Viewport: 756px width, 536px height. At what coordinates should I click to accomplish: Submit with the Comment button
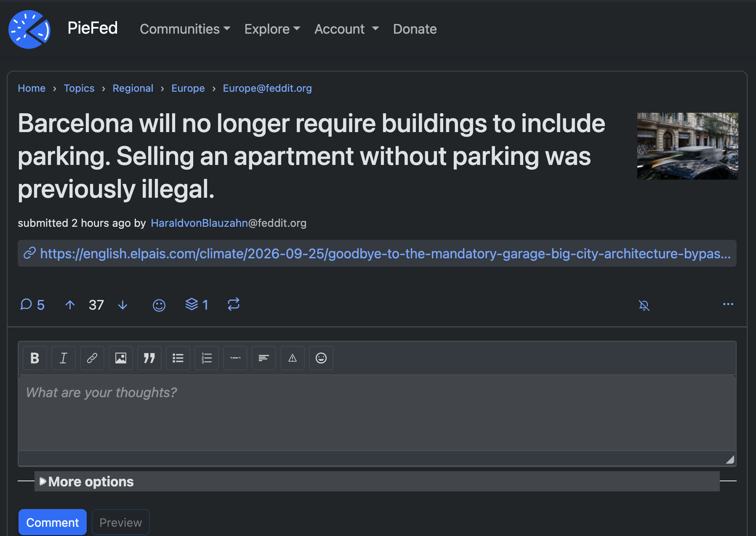click(53, 522)
